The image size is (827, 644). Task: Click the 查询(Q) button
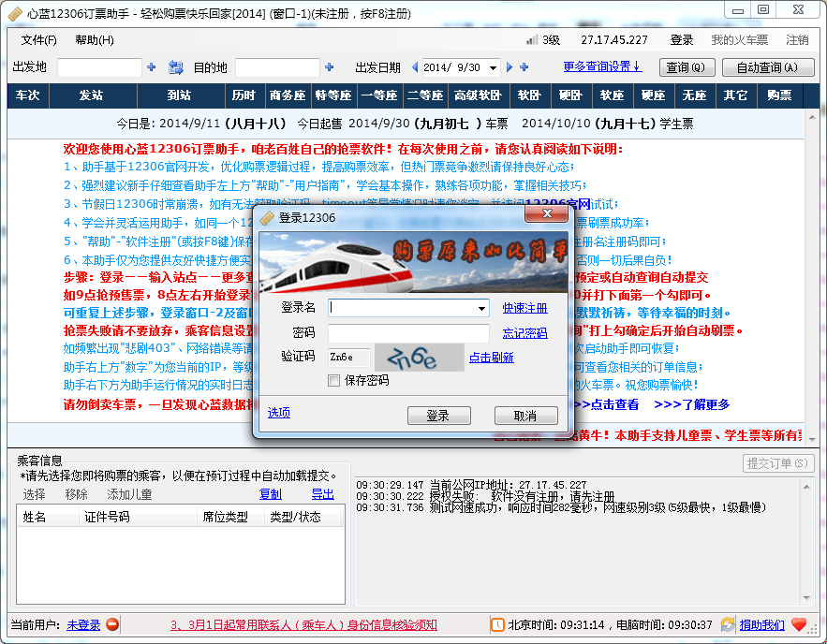pyautogui.click(x=687, y=67)
